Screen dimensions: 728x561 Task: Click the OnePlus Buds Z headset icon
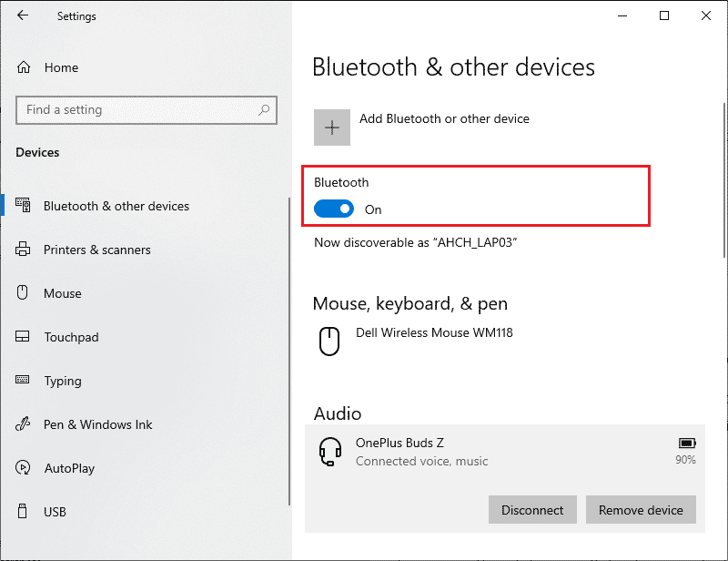click(330, 452)
